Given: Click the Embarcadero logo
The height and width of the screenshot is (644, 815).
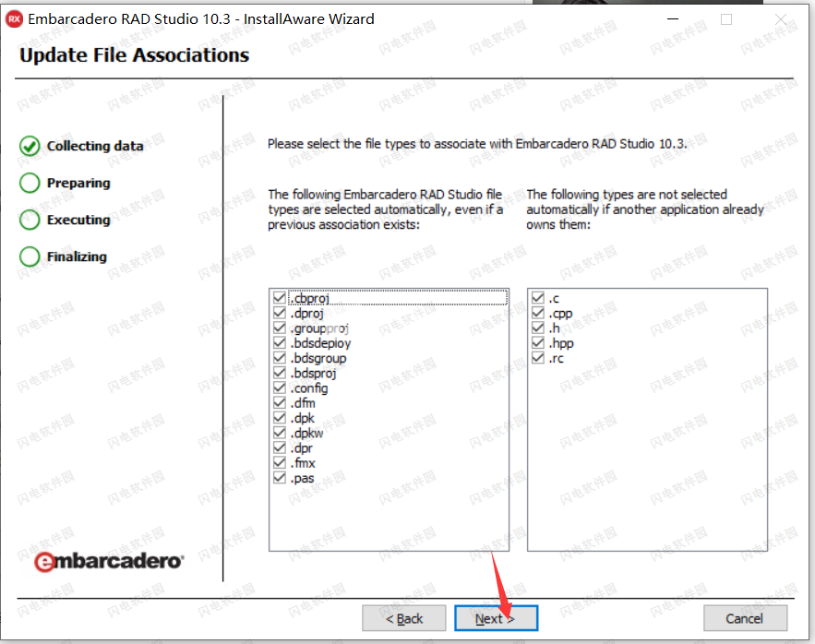Looking at the screenshot, I should (x=109, y=561).
